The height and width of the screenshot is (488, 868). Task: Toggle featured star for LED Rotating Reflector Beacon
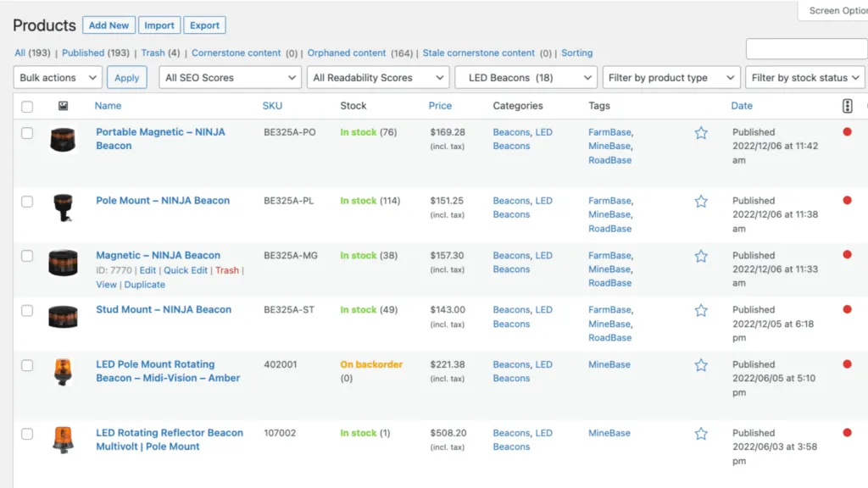(701, 434)
